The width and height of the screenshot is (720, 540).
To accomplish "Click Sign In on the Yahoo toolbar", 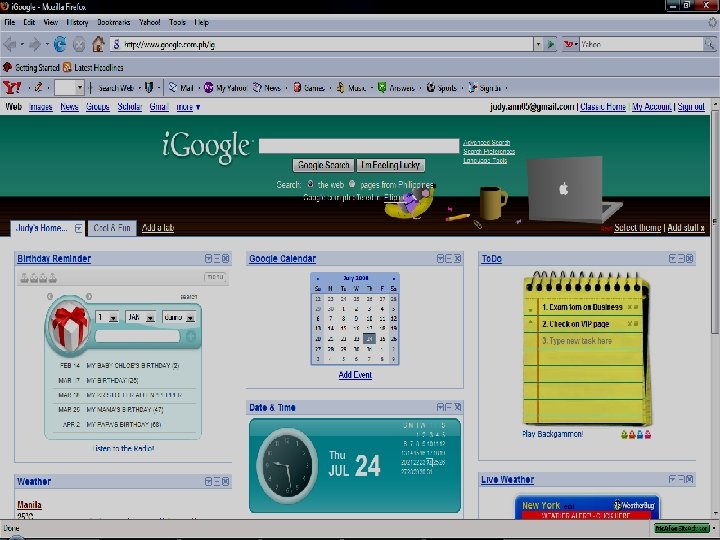I will pyautogui.click(x=484, y=88).
